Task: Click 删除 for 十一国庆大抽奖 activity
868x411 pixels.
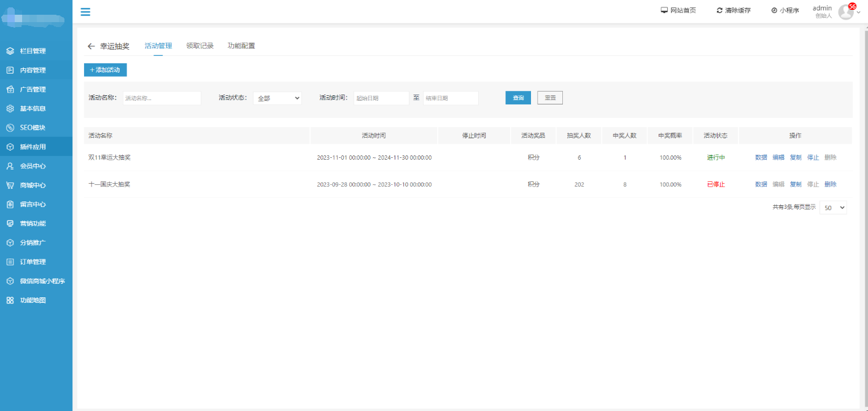Action: 830,184
